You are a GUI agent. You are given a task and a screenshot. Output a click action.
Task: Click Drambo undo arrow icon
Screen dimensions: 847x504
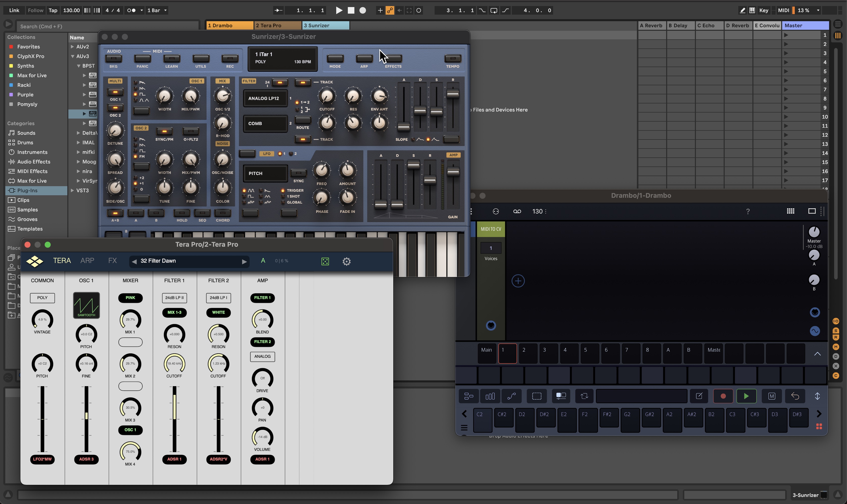(x=795, y=396)
